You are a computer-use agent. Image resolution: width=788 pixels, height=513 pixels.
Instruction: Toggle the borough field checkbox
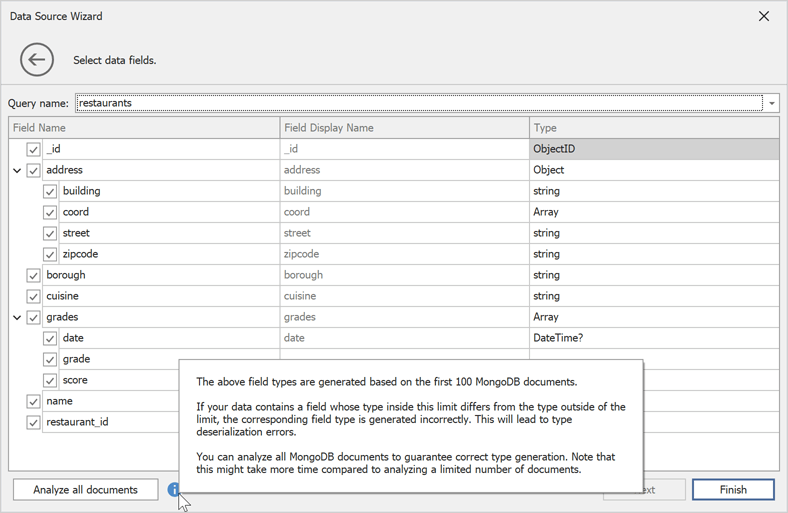(x=34, y=275)
